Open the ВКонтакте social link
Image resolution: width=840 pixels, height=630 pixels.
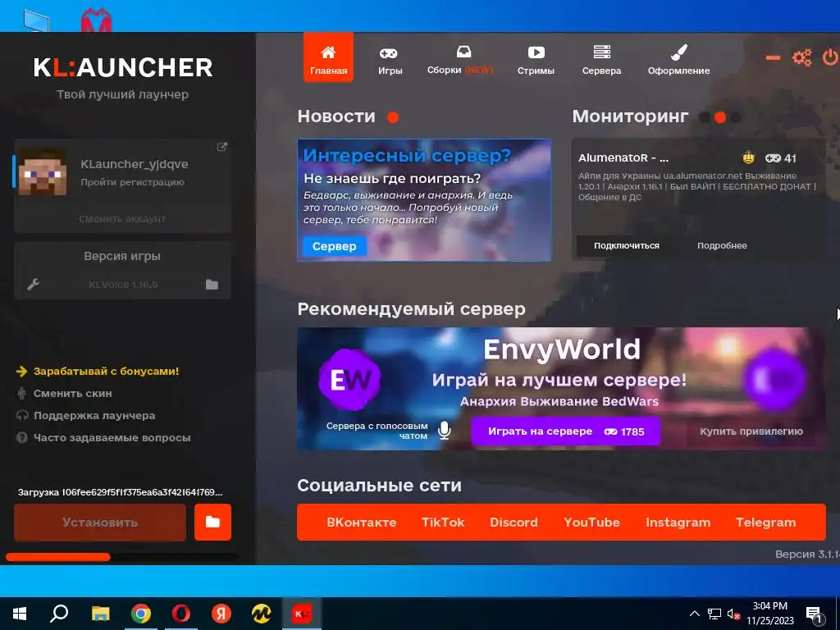[x=362, y=523]
